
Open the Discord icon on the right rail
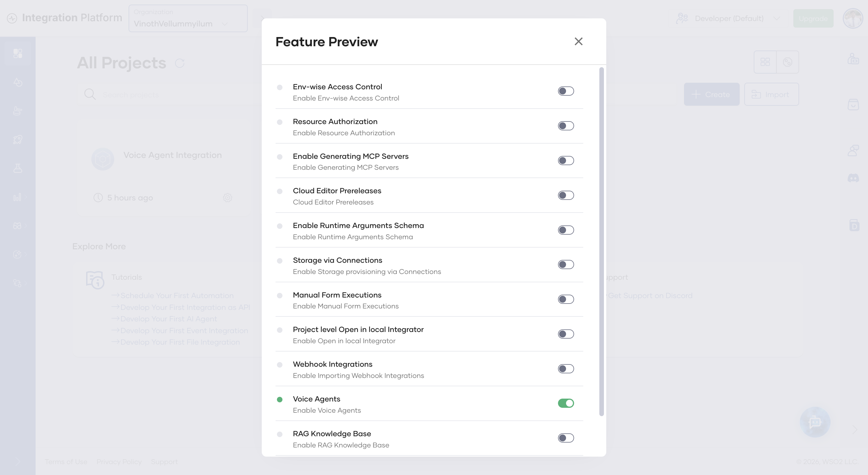click(x=853, y=178)
